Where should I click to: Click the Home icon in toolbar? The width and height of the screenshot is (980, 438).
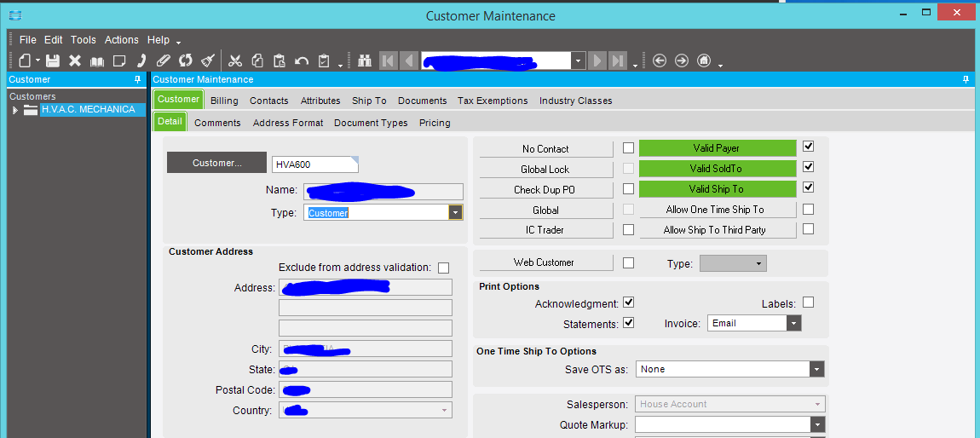(704, 61)
